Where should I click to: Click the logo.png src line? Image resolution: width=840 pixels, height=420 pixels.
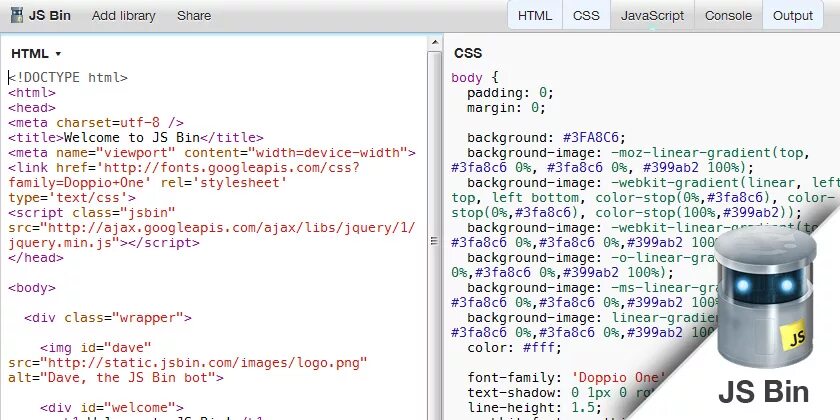pyautogui.click(x=188, y=363)
